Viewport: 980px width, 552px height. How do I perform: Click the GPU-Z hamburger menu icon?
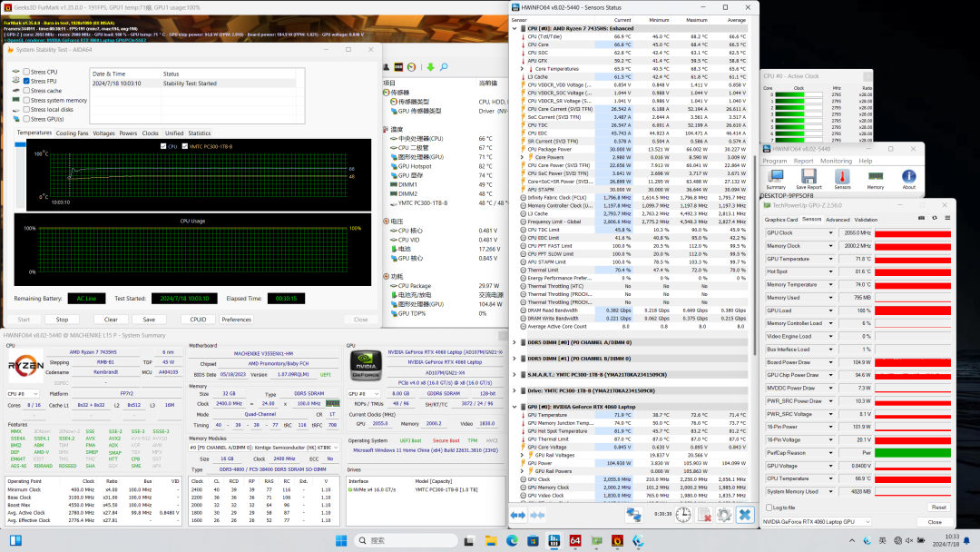(946, 219)
